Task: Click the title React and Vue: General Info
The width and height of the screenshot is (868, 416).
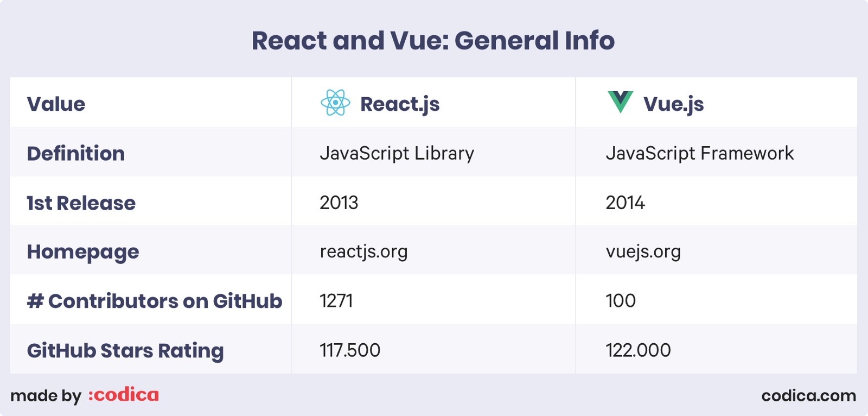Action: 433,40
